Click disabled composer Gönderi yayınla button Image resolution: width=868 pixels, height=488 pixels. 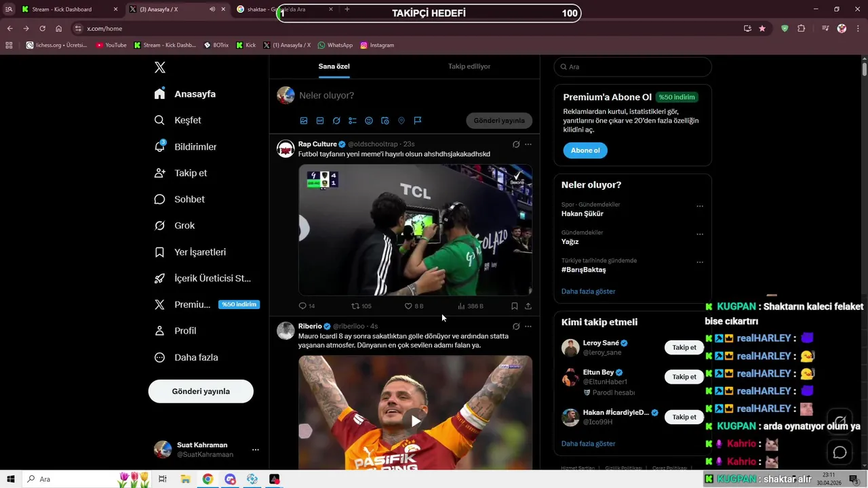[499, 121]
